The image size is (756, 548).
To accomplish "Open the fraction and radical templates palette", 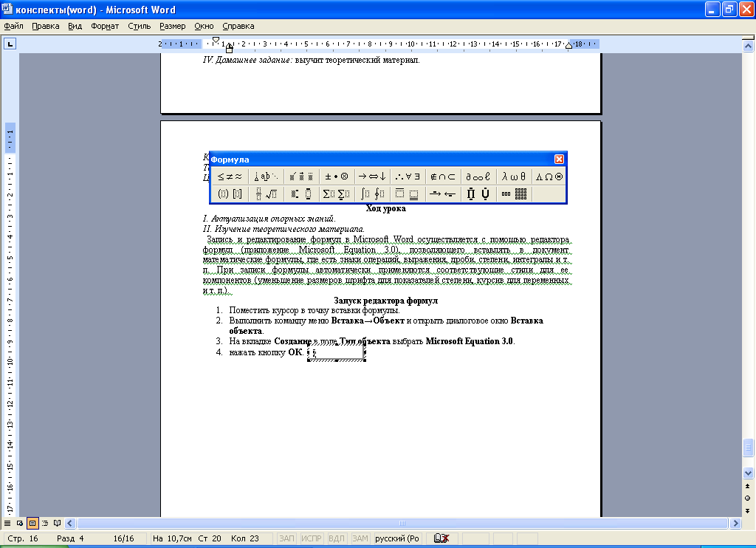I will [266, 194].
